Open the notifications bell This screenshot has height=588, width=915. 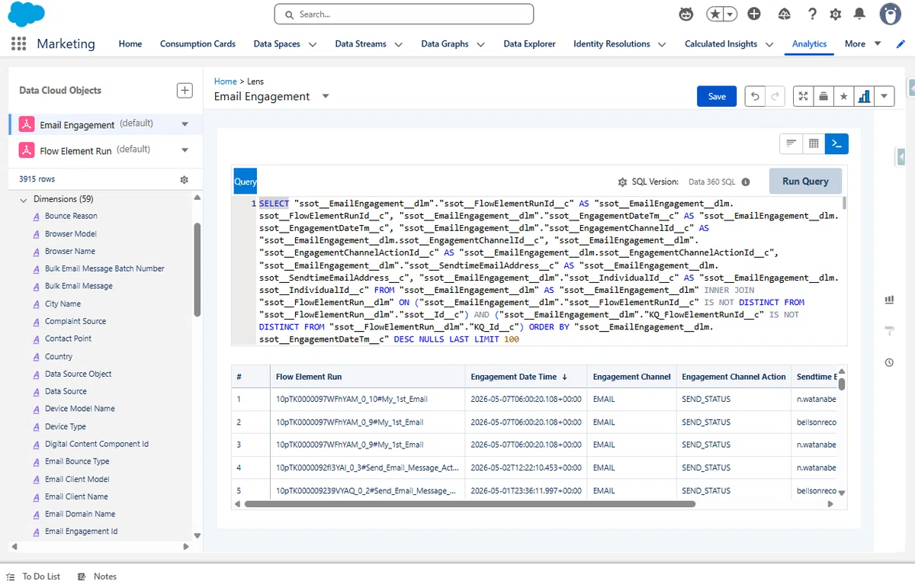point(859,14)
